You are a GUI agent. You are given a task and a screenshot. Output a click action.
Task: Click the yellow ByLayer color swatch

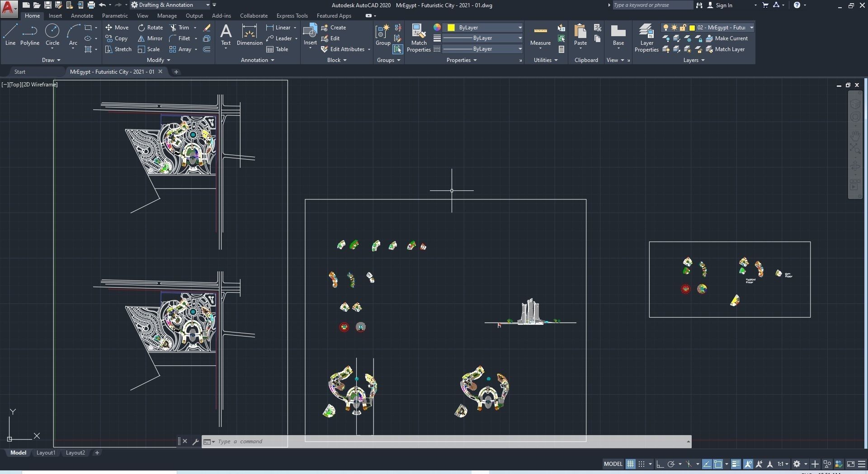451,28
